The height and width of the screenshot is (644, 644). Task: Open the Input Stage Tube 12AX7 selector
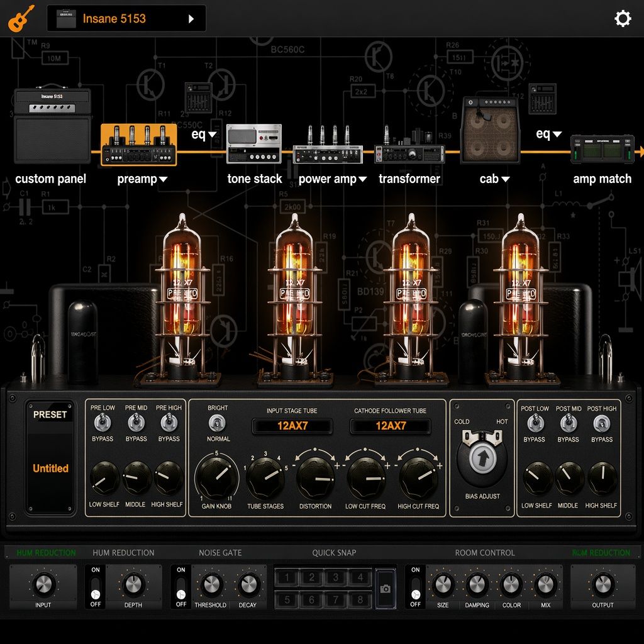(292, 426)
